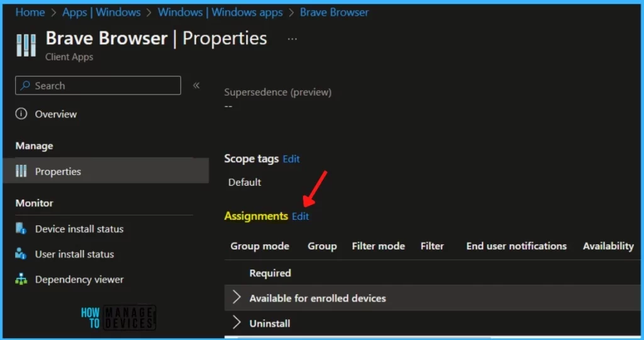Open the ellipsis more options menu
644x340 pixels.
click(x=292, y=39)
